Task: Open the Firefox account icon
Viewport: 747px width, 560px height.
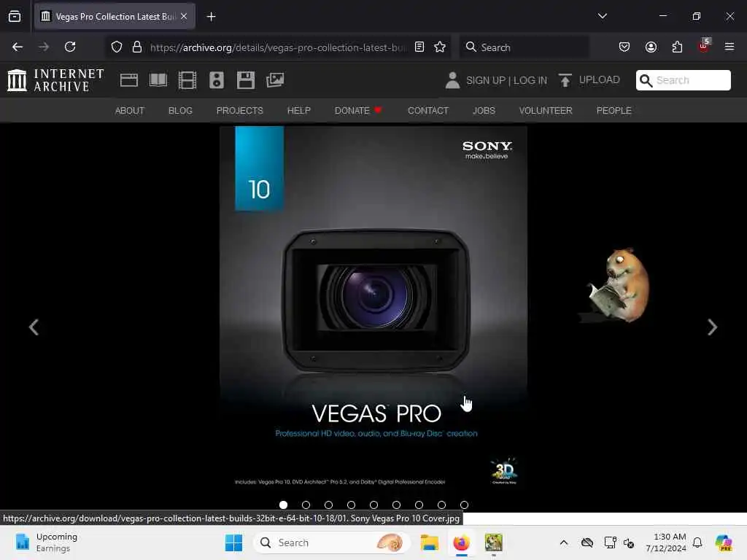Action: (651, 47)
